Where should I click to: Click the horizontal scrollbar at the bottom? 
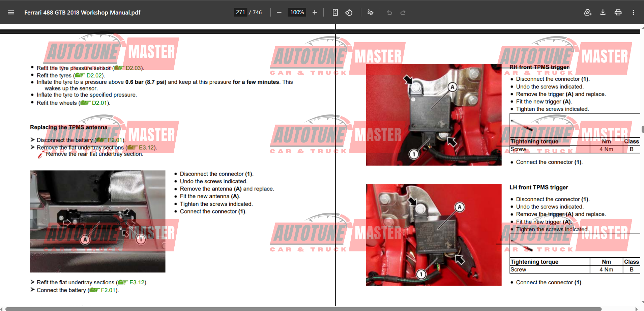(303, 309)
